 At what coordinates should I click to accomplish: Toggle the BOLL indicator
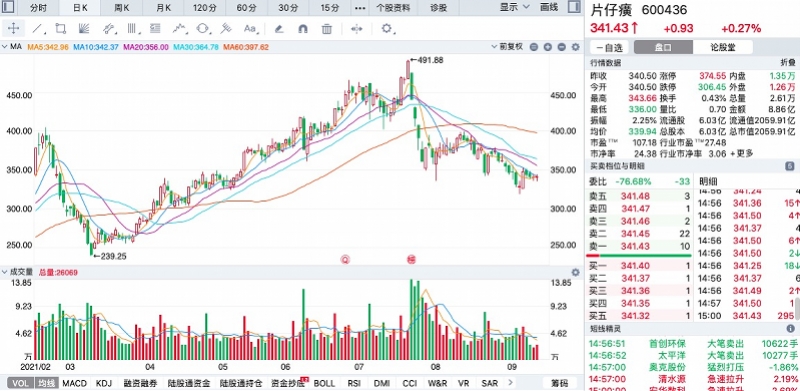pyautogui.click(x=324, y=383)
